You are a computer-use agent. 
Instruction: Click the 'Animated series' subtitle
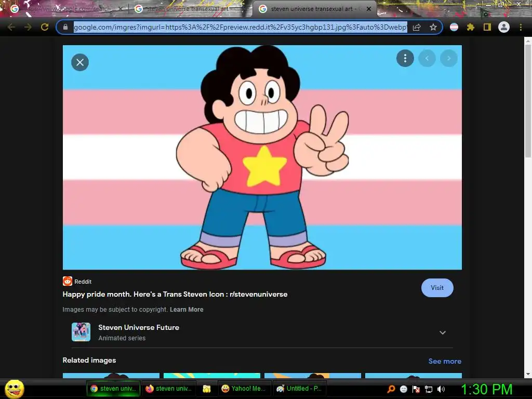[122, 338]
